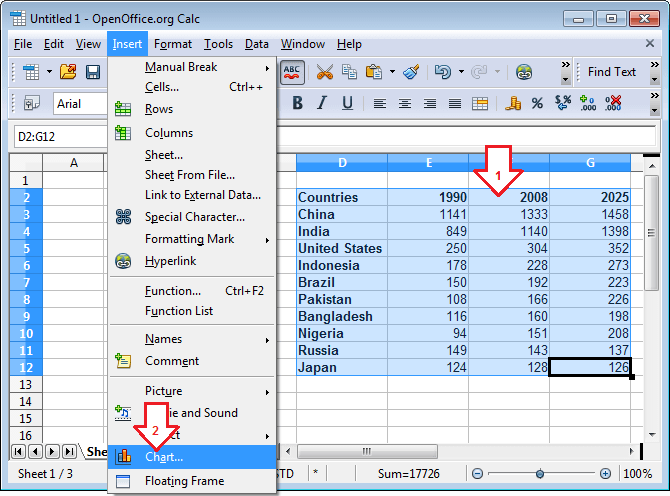Click the Format Paintbrush icon
This screenshot has height=496, width=670.
pos(411,72)
